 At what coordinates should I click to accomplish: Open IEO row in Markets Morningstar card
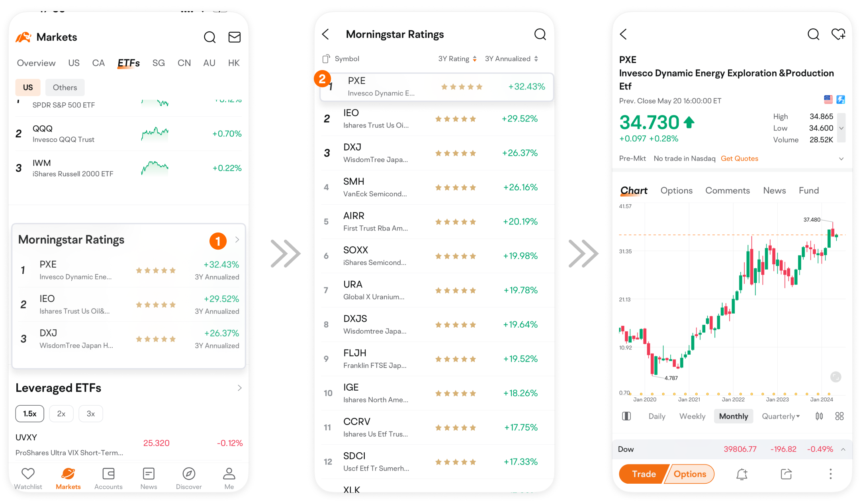(x=129, y=305)
